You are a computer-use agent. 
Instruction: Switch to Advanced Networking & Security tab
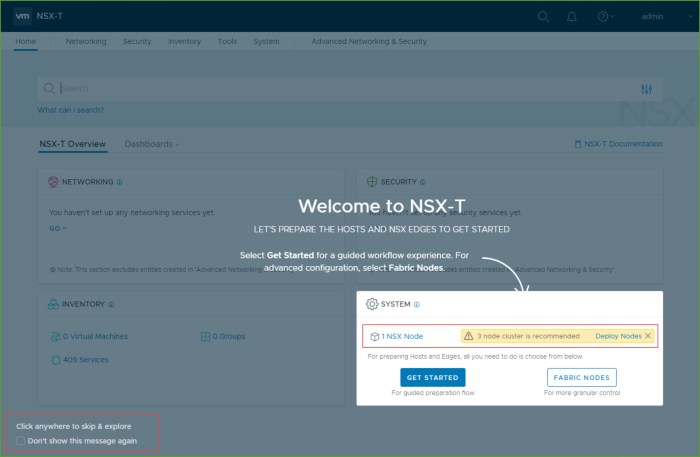[368, 41]
